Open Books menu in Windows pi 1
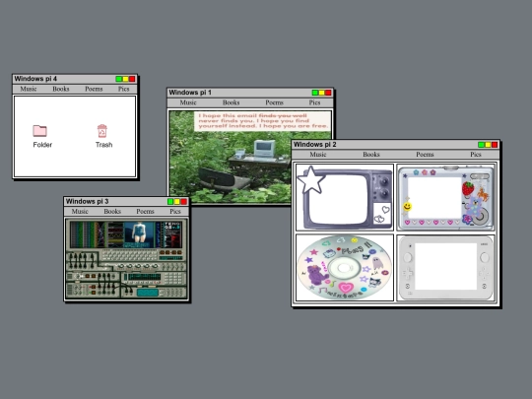The image size is (532, 399). 232,102
